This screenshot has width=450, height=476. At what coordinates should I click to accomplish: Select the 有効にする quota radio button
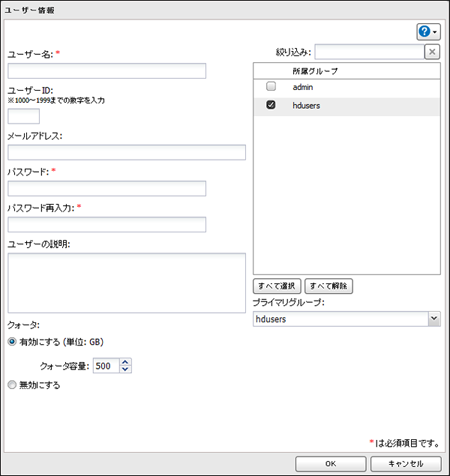pyautogui.click(x=12, y=342)
